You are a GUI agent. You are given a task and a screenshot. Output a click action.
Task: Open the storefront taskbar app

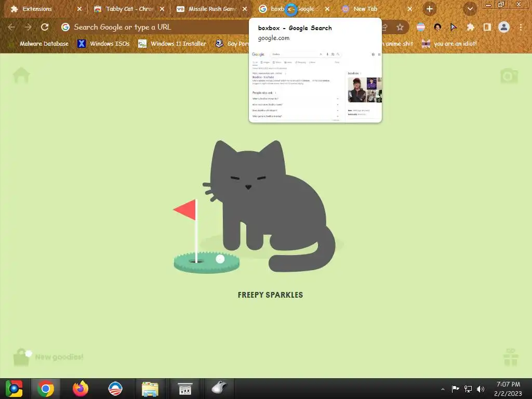(185, 389)
